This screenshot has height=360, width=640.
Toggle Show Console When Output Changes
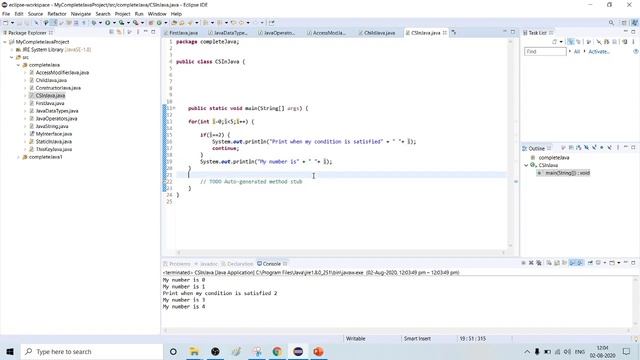[x=572, y=263]
